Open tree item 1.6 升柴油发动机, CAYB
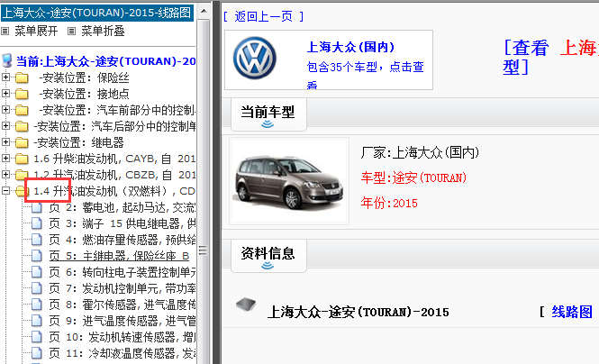The image size is (599, 364). (x=114, y=159)
